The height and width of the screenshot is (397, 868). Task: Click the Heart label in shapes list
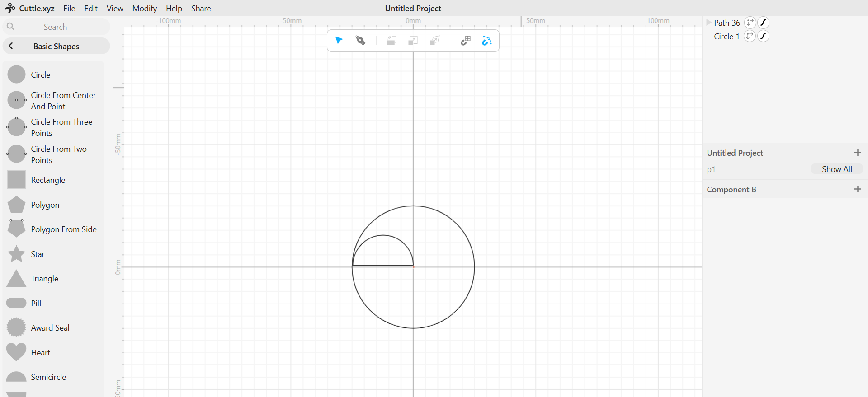pos(41,353)
